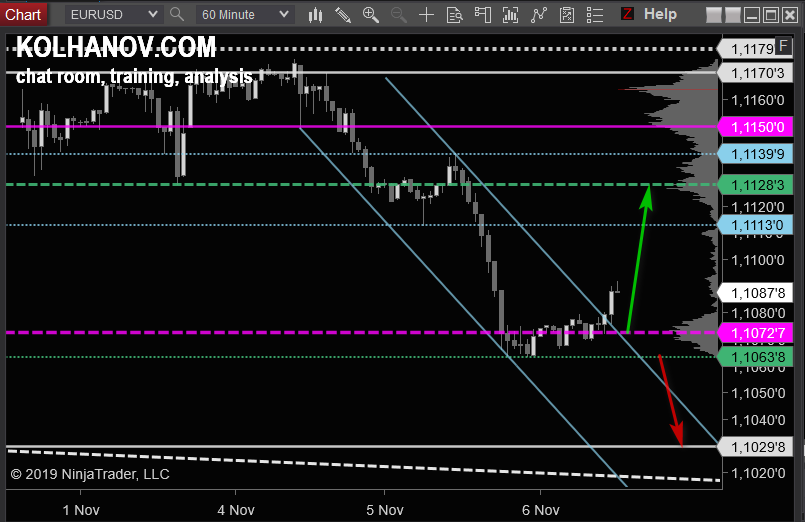Click the 1,1179 price marker
This screenshot has height=522, width=805.
750,49
